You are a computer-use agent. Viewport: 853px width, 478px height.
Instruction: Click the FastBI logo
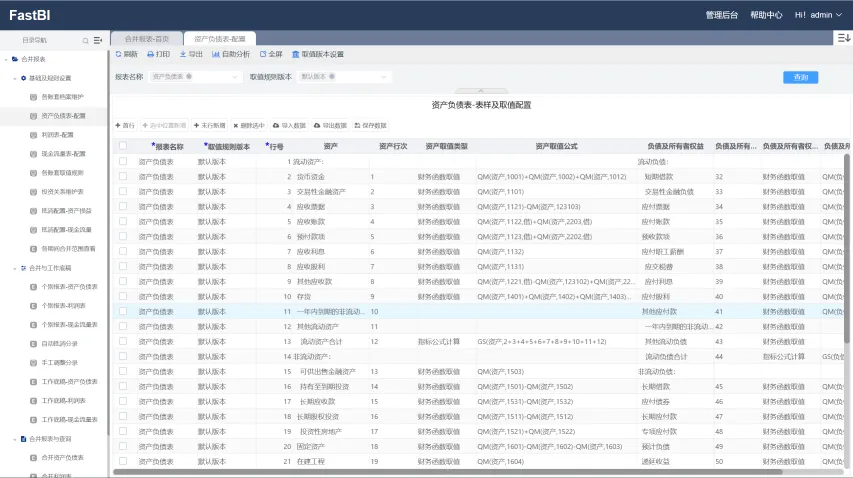[30, 15]
